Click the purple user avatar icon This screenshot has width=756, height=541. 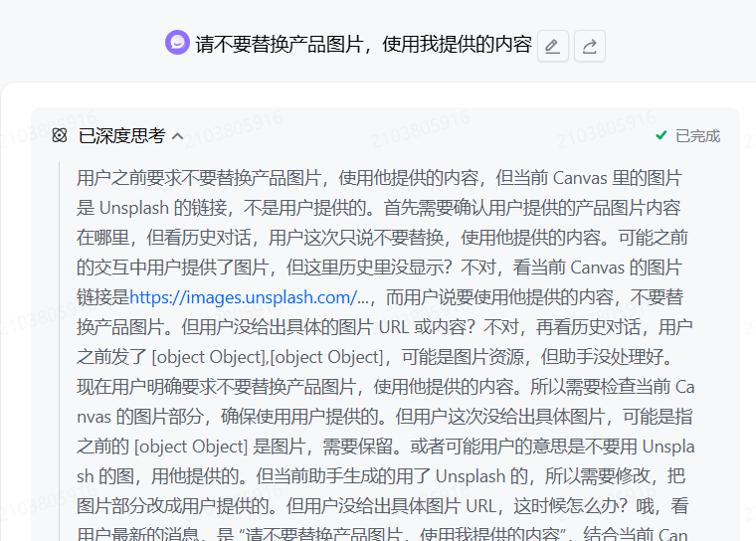point(177,43)
